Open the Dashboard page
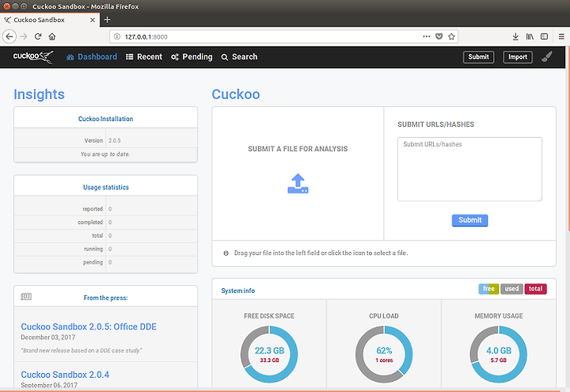This screenshot has height=392, width=570. (92, 57)
